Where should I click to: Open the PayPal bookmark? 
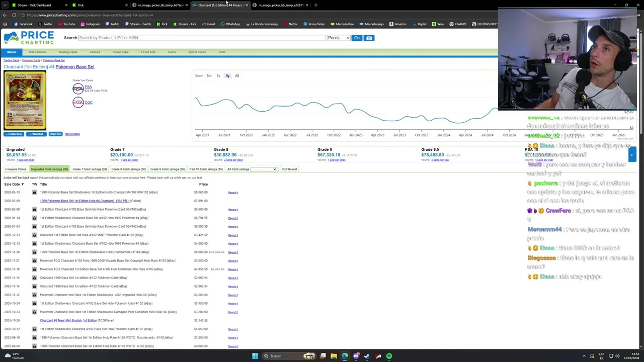click(x=419, y=24)
